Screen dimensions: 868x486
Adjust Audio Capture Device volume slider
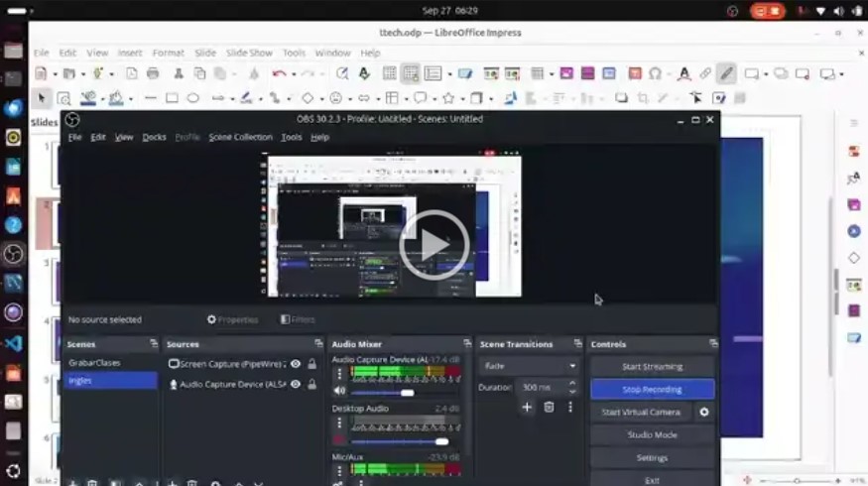pyautogui.click(x=407, y=393)
